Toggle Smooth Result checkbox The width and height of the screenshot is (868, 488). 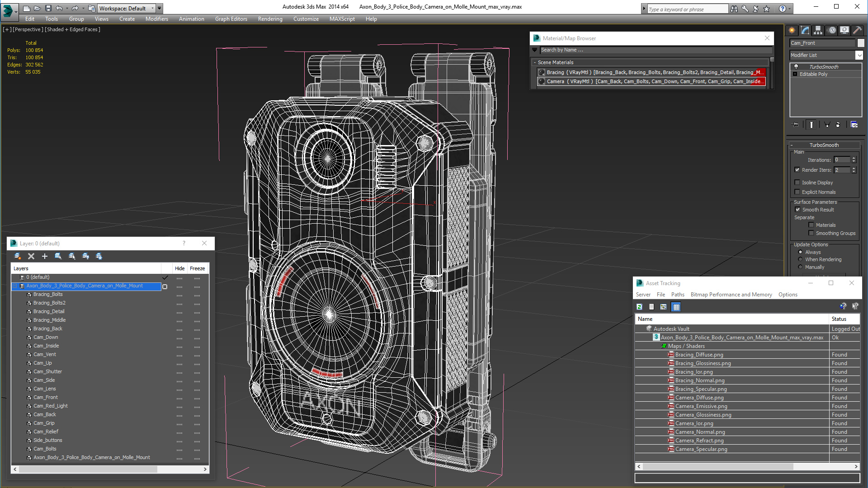point(798,210)
